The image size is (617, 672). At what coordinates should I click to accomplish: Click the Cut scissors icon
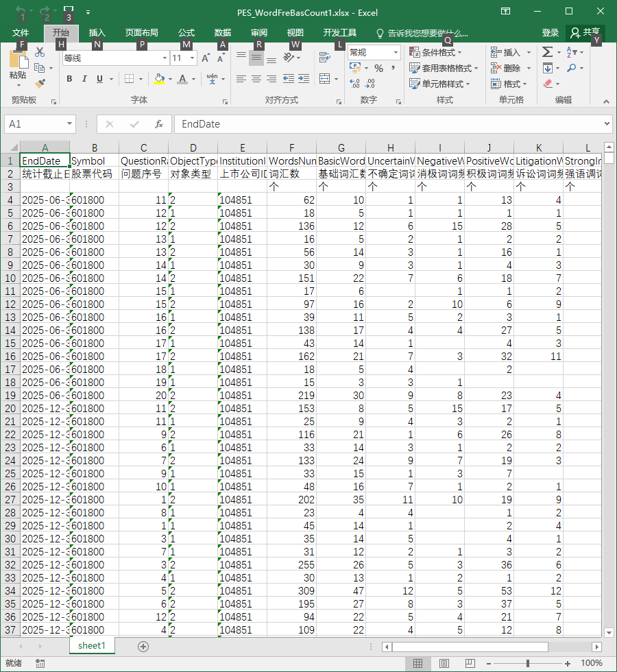tap(40, 52)
